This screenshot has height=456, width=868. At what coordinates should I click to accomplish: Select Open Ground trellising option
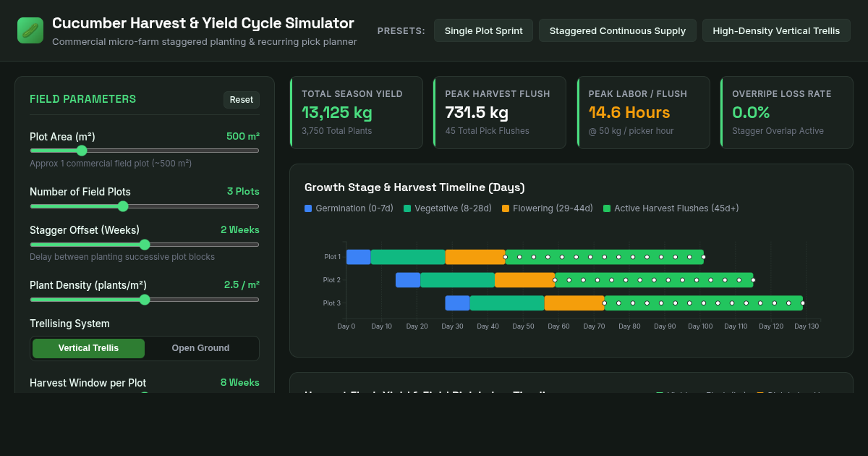pos(200,348)
